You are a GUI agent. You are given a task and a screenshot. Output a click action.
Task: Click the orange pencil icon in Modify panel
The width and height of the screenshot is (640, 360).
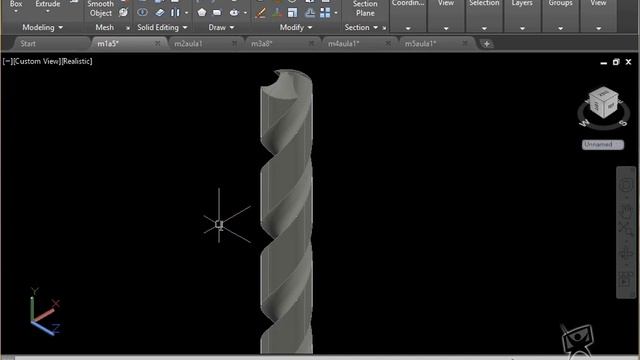tap(260, 13)
